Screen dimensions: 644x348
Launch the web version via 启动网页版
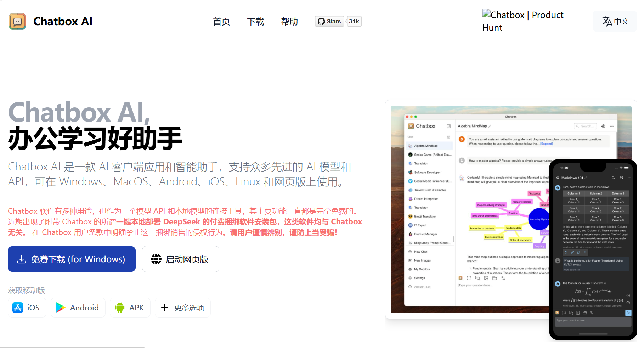click(180, 259)
